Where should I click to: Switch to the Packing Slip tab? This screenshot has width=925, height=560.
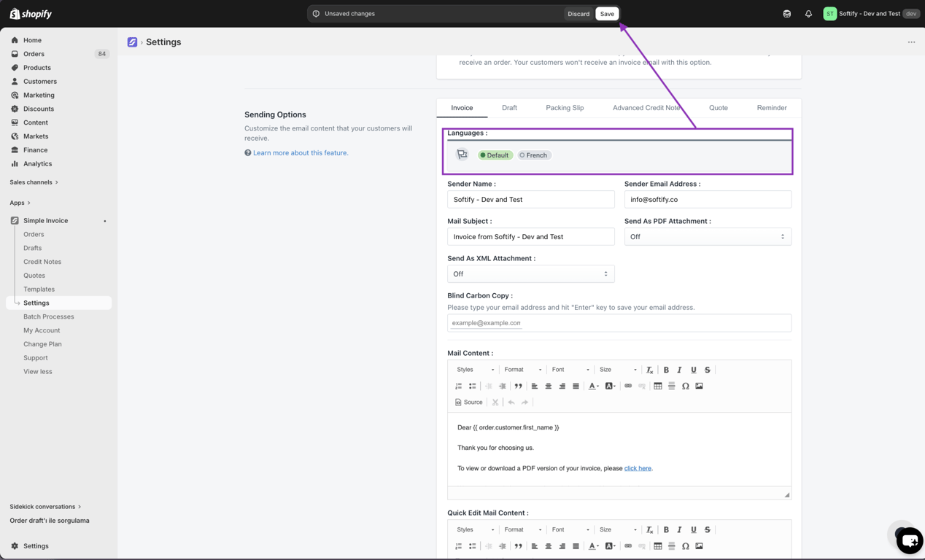click(565, 108)
